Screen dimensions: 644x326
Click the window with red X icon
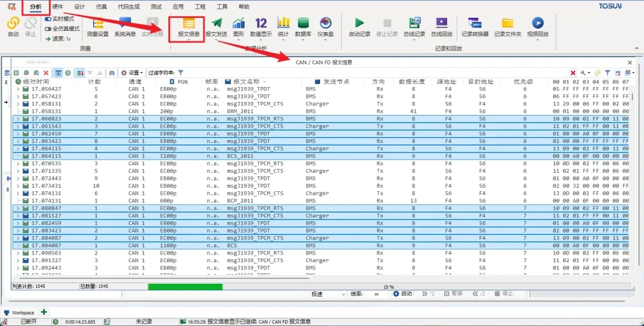tap(617, 73)
